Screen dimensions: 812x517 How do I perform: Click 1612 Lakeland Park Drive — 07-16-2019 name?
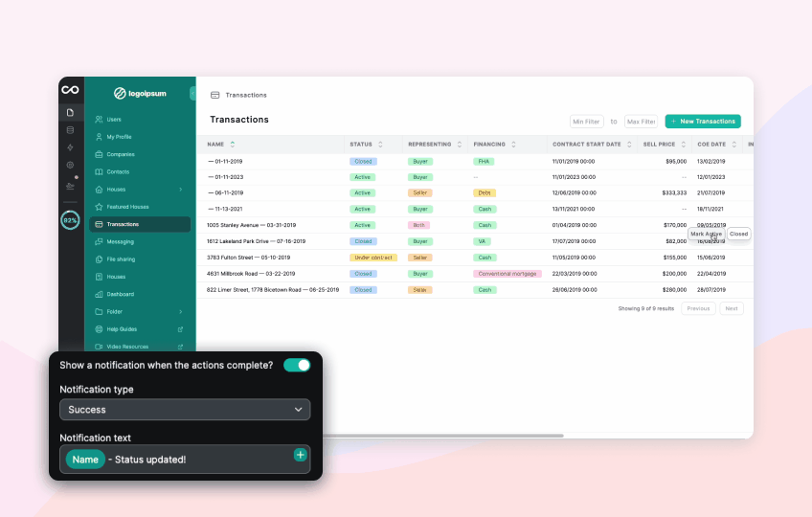(x=256, y=241)
